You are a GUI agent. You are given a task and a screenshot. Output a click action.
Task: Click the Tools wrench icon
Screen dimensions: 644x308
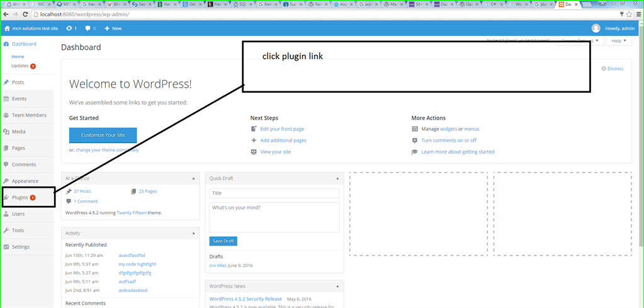coord(6,231)
